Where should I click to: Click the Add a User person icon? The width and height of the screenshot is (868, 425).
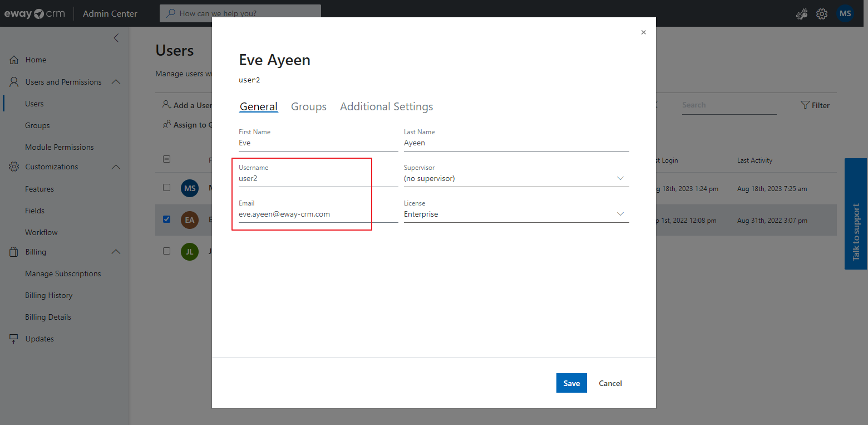tap(166, 105)
